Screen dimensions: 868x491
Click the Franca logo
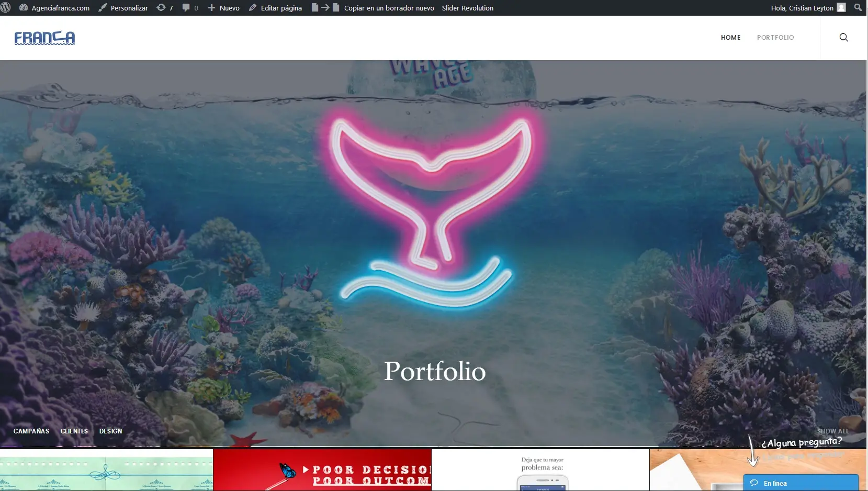(44, 38)
